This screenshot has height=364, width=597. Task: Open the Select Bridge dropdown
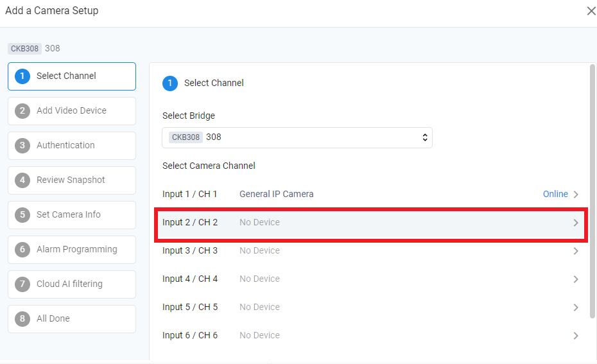point(297,137)
